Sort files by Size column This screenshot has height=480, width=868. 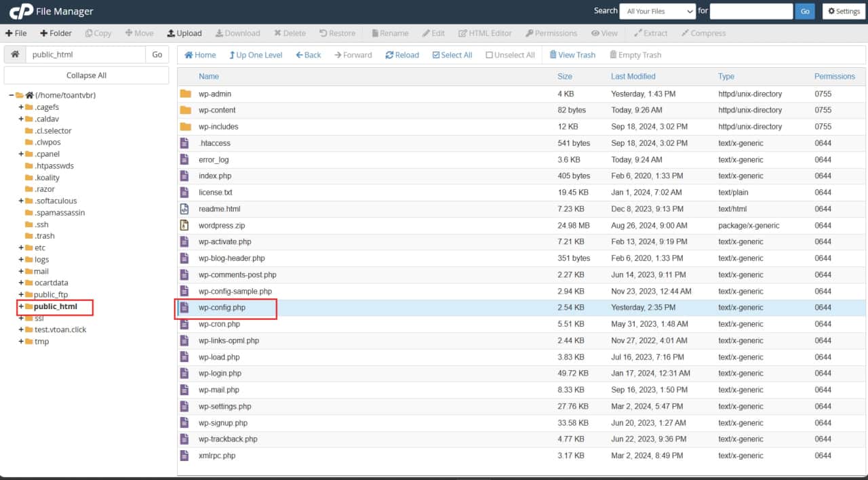point(565,77)
